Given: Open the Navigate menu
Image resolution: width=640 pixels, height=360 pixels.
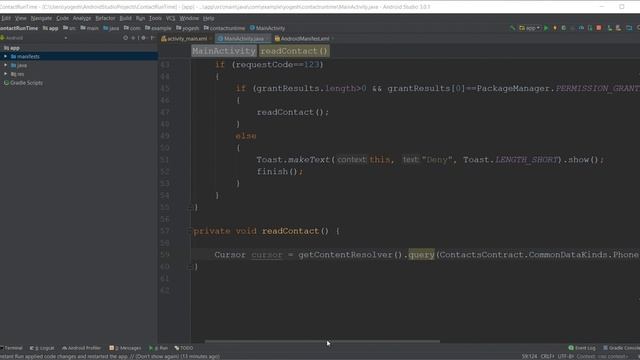Looking at the screenshot, I should point(41,18).
